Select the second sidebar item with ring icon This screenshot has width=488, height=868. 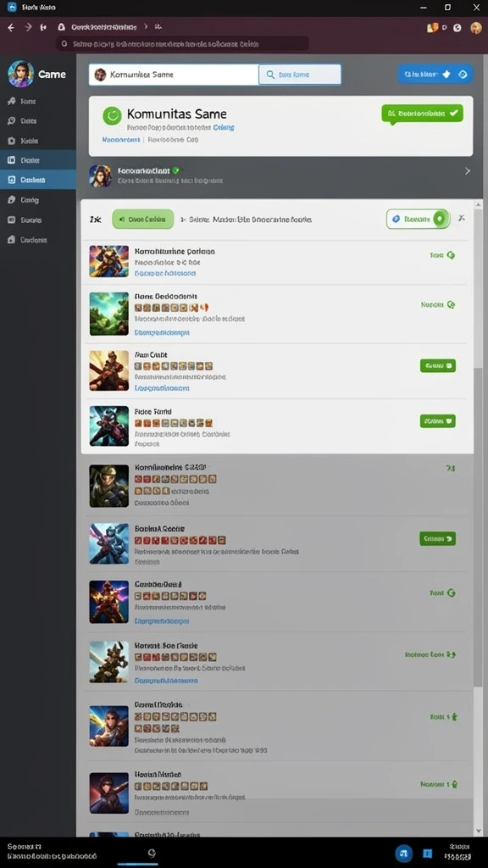37,120
